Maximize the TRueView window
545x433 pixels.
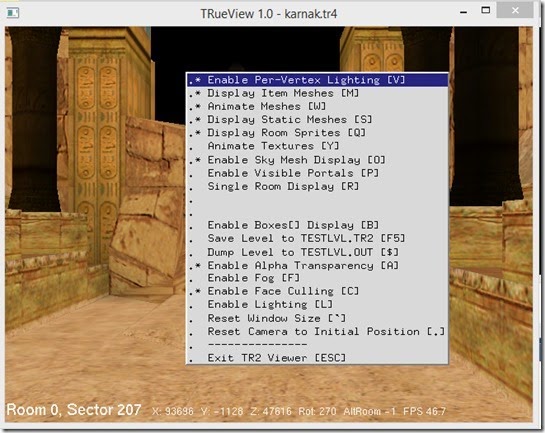pos(486,10)
